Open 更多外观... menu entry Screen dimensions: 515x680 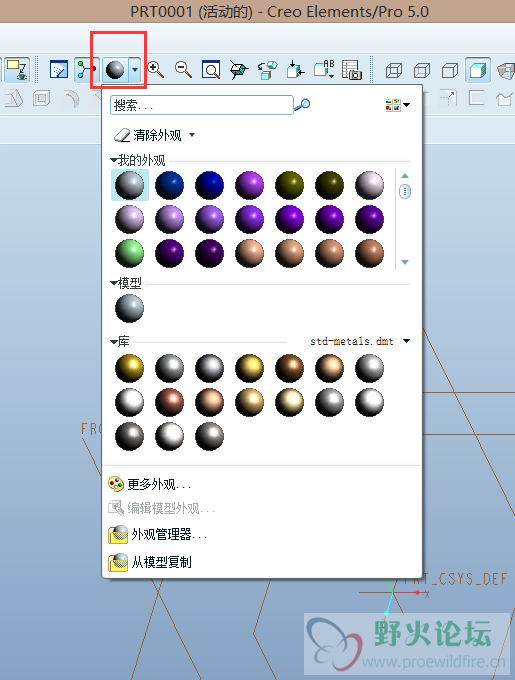[149, 484]
